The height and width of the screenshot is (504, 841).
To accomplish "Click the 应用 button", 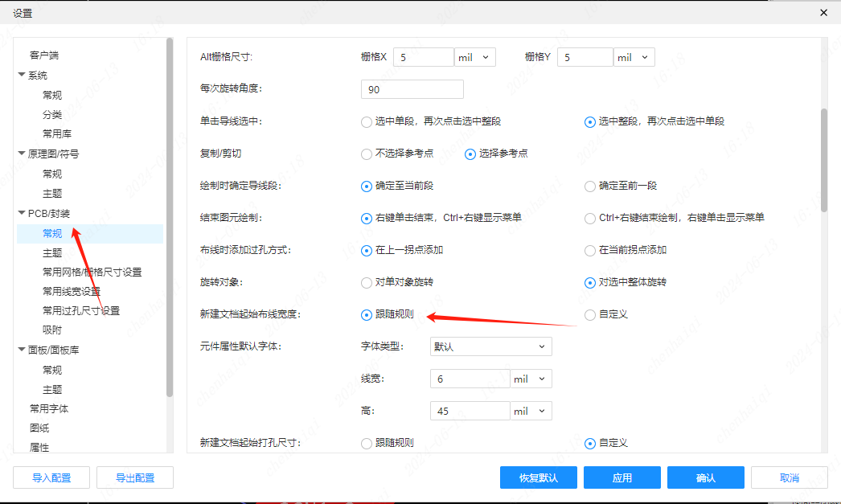I will [x=622, y=477].
